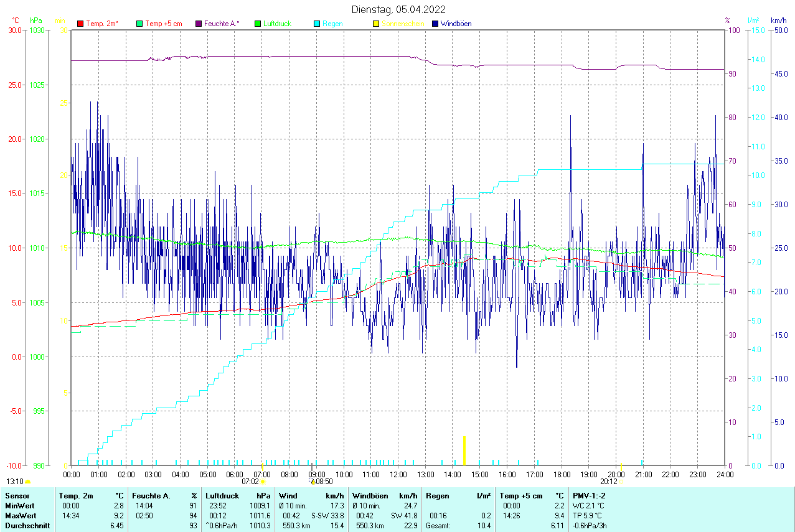The height and width of the screenshot is (532, 795).
Task: Click the 10-minute wind average "17.3"
Action: [x=337, y=506]
